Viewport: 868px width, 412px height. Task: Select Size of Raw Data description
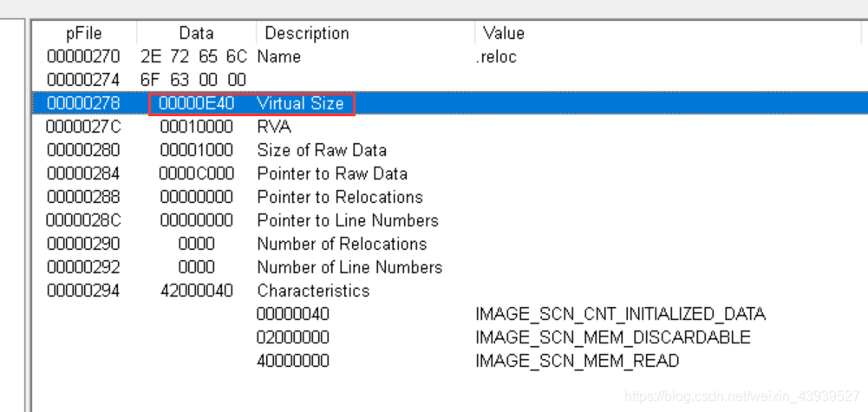tap(322, 150)
